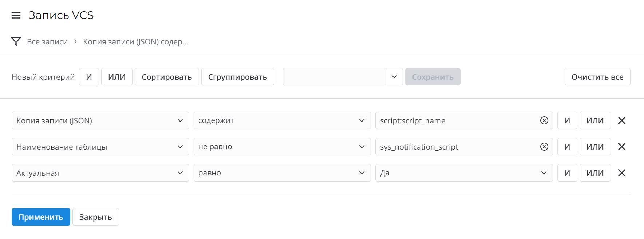Screen dimensions: 644x239
Task: Click Очистить все button
Action: tap(597, 77)
